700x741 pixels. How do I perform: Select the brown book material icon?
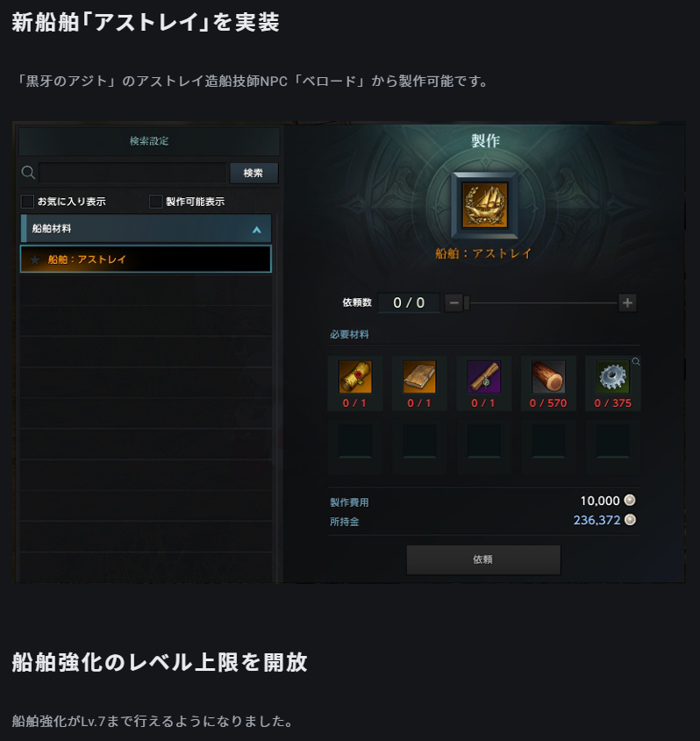[x=419, y=376]
